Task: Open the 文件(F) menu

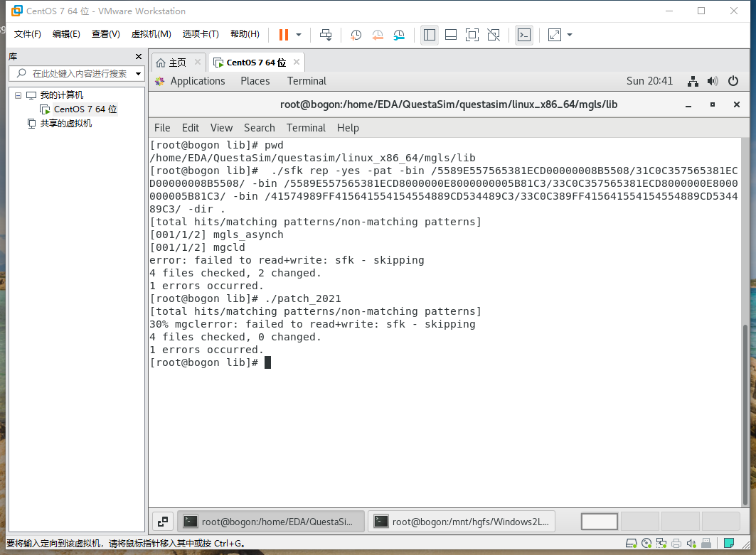Action: [28, 33]
